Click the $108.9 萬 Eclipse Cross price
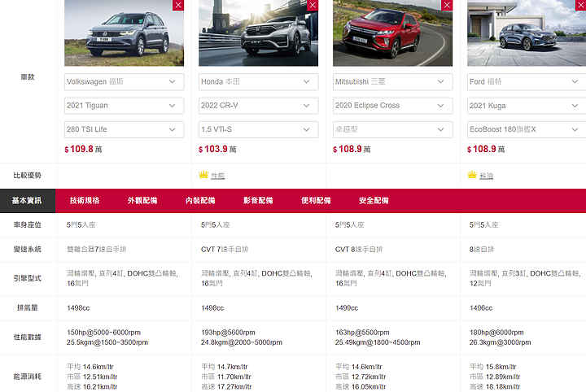586x392 pixels. pos(352,150)
